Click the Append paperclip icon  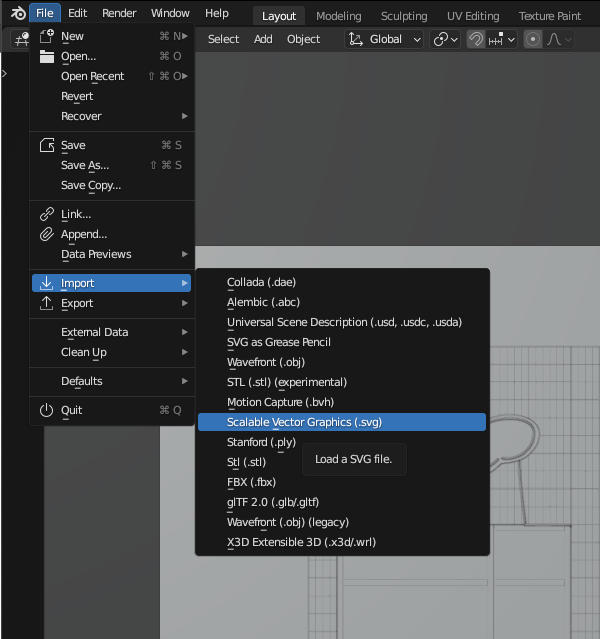click(x=47, y=234)
